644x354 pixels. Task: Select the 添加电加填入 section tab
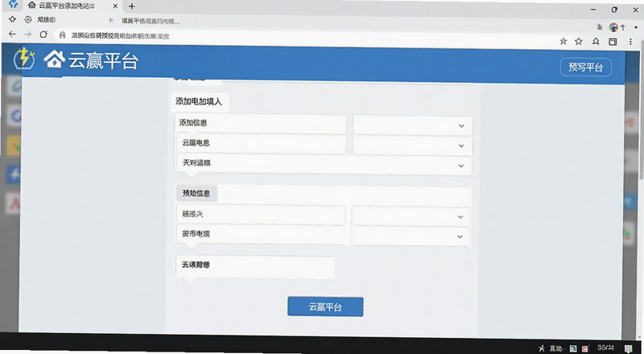coord(199,101)
